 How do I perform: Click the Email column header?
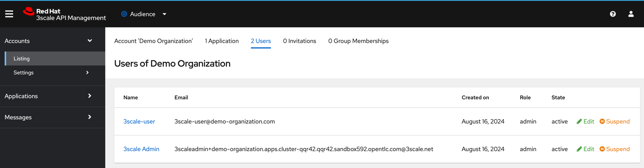[181, 98]
